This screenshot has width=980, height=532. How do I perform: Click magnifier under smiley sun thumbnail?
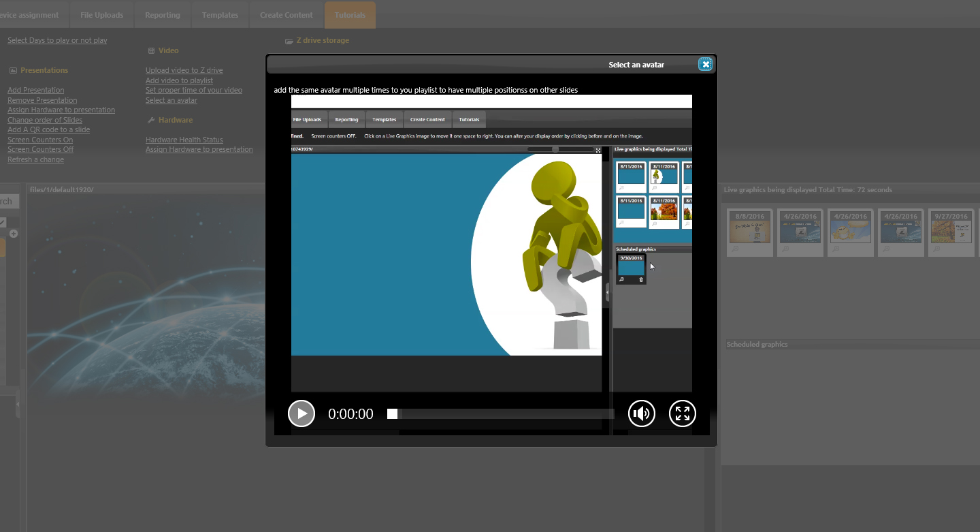click(836, 250)
